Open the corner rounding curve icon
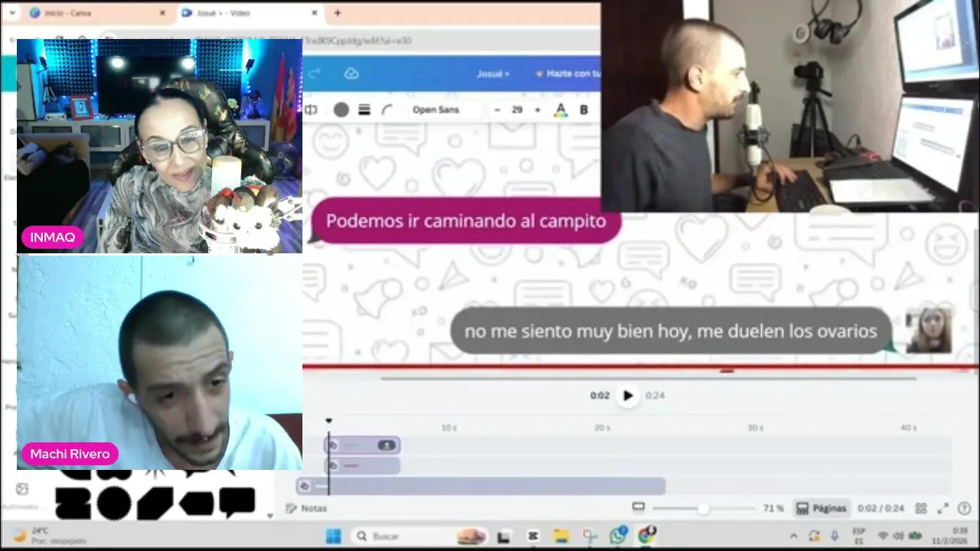Viewport: 980px width, 551px height. (x=387, y=110)
